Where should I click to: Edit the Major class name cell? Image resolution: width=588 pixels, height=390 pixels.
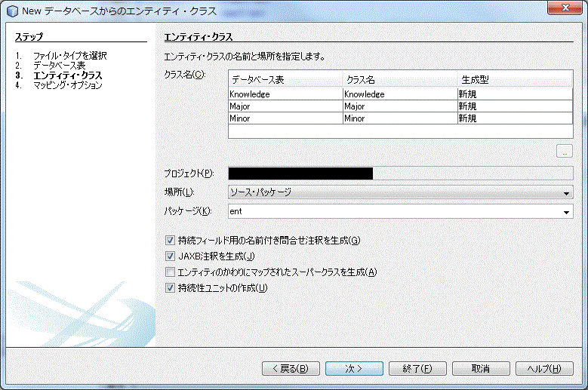click(x=400, y=106)
